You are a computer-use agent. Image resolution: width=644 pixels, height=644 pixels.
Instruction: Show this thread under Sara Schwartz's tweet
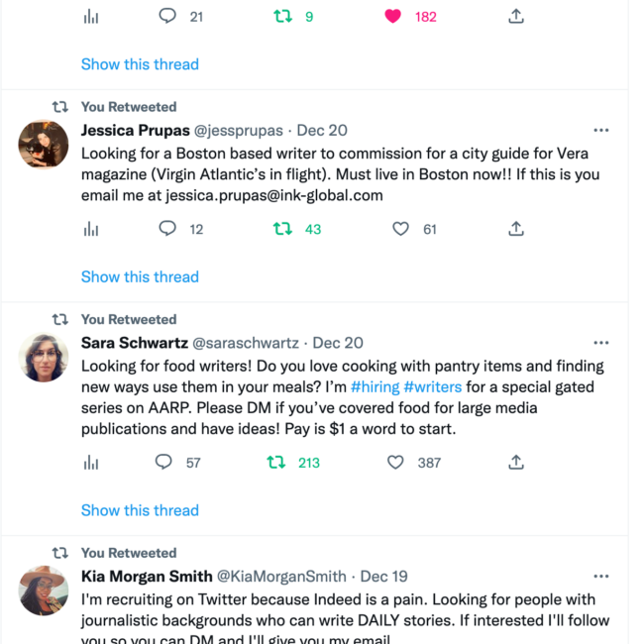pyautogui.click(x=140, y=510)
